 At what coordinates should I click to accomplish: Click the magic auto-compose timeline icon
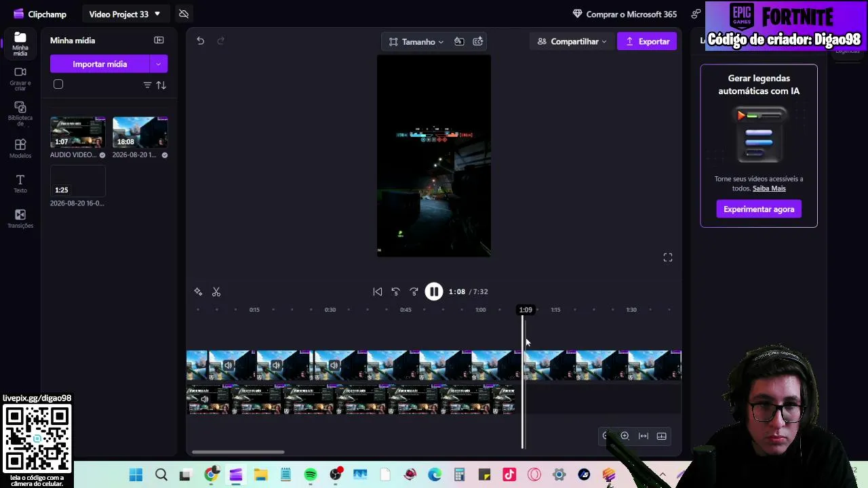[198, 291]
